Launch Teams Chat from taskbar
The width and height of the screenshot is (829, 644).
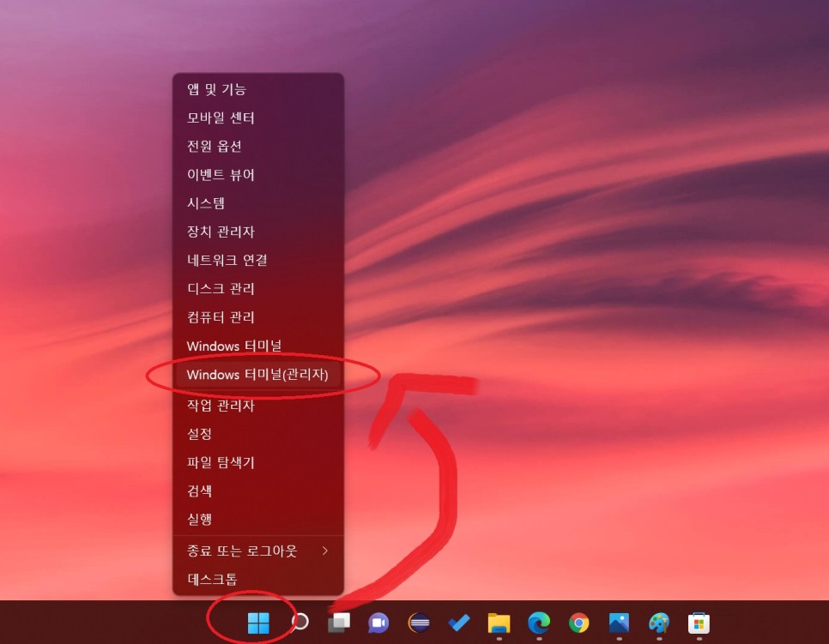378,623
